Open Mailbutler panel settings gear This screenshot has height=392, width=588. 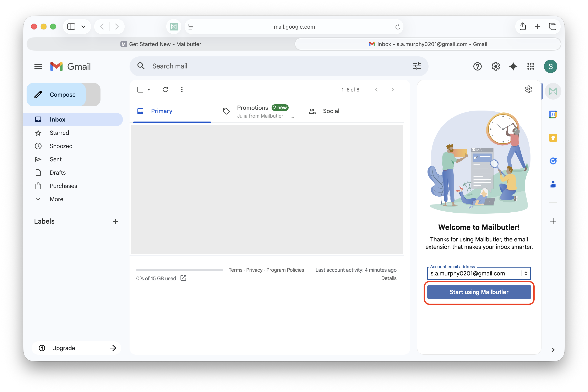(528, 89)
